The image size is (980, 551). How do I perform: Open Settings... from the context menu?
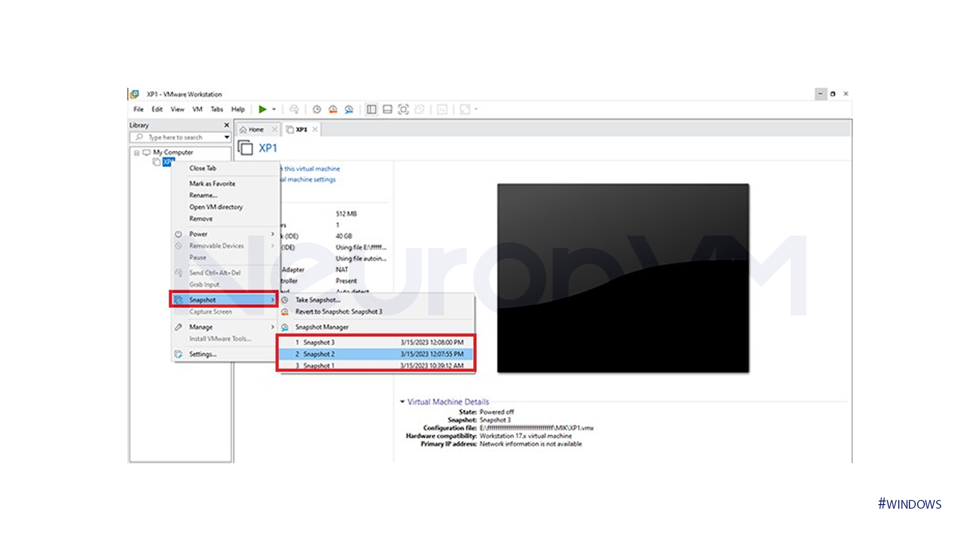point(226,354)
